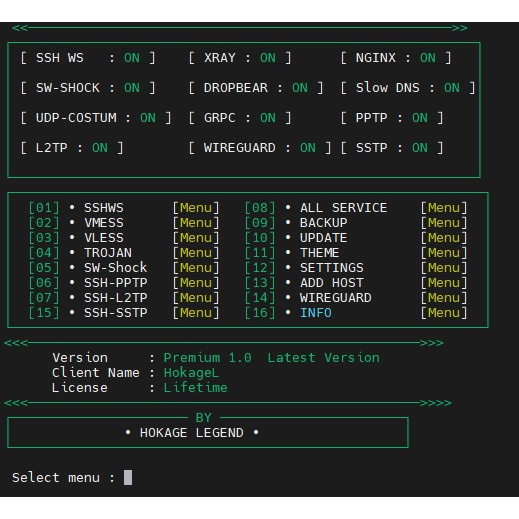Click the [07] option number
The height and width of the screenshot is (519, 519).
click(44, 298)
